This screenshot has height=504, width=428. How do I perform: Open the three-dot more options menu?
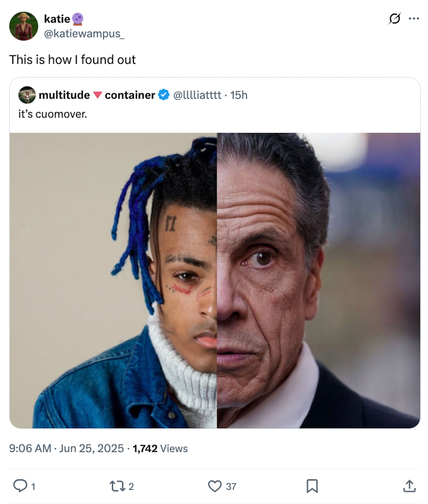coord(414,19)
